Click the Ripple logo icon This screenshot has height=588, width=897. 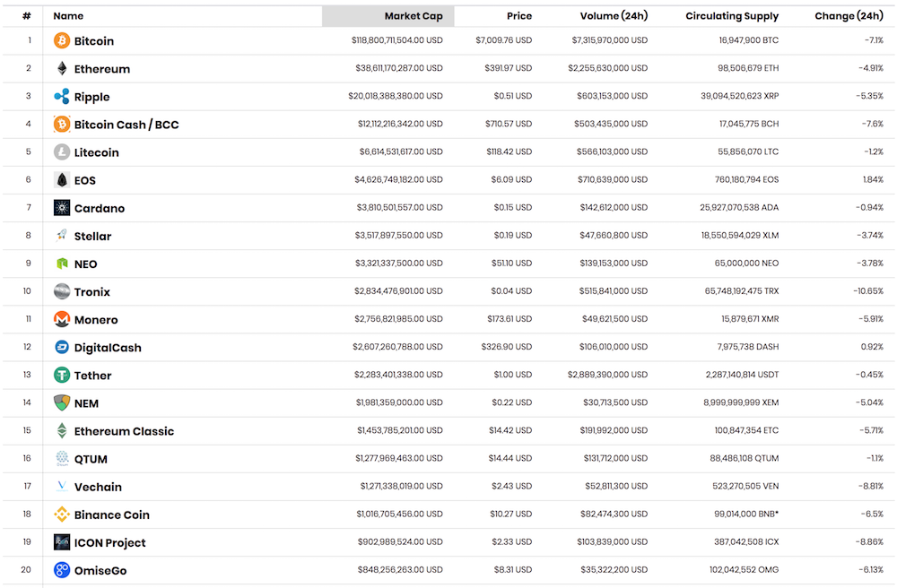click(x=62, y=96)
